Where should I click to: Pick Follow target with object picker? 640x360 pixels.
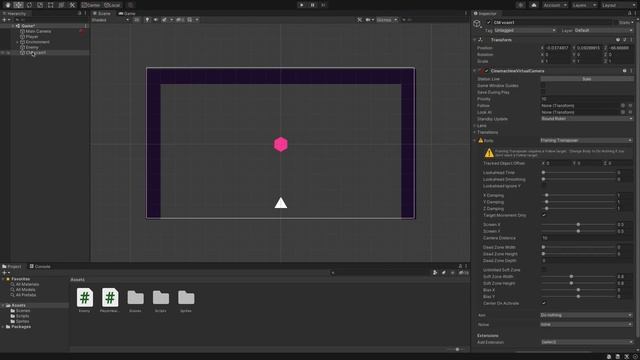[623, 105]
